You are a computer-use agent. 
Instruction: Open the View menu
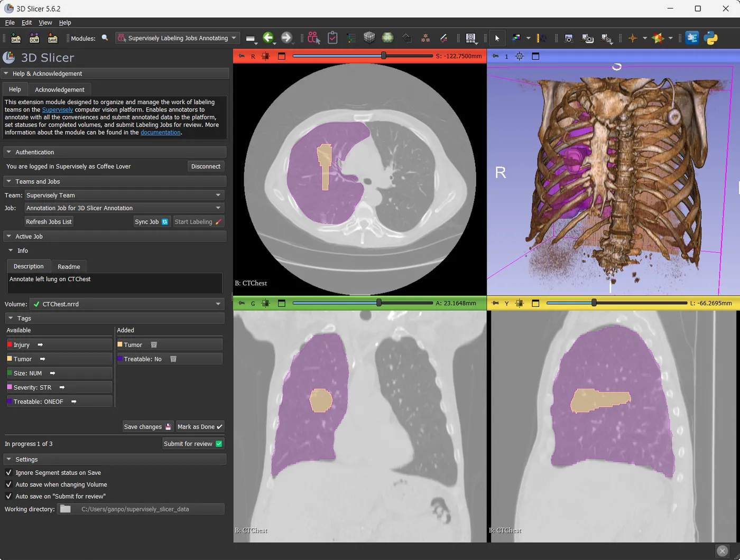45,23
